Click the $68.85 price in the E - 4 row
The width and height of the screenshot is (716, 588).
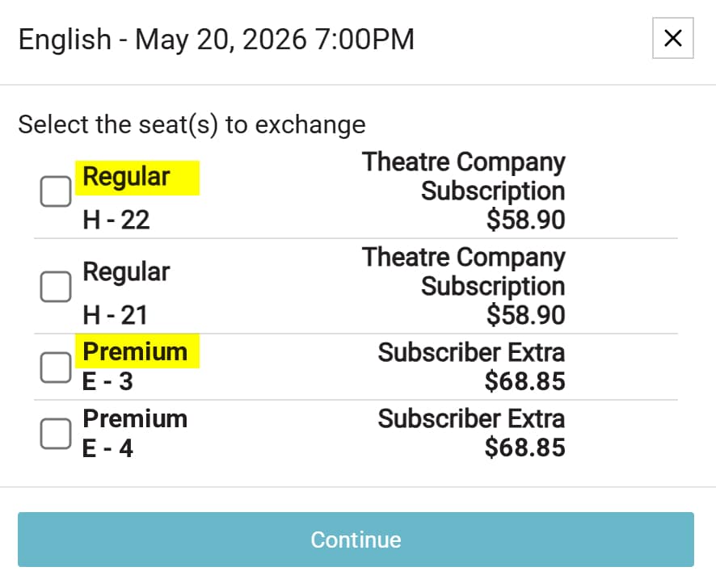pos(525,447)
